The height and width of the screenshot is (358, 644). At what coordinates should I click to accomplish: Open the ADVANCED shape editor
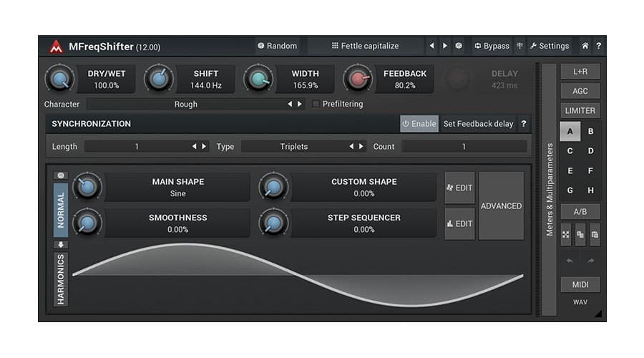[501, 206]
